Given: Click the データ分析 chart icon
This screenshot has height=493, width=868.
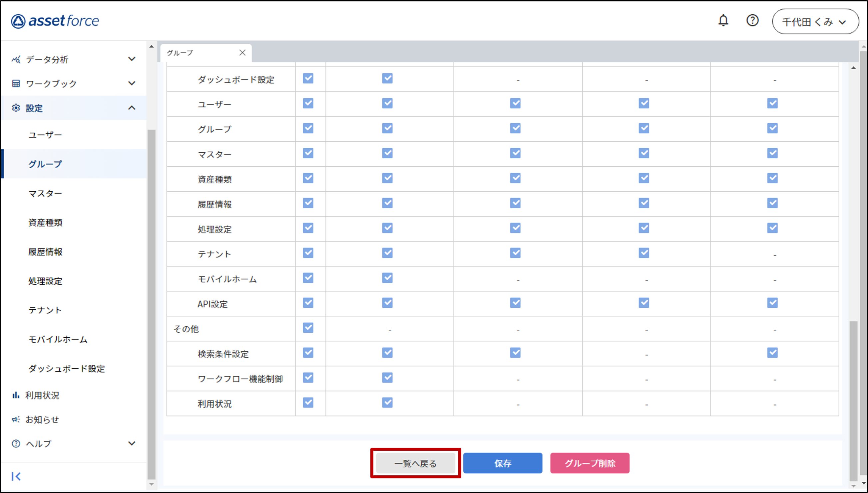Looking at the screenshot, I should coord(16,60).
